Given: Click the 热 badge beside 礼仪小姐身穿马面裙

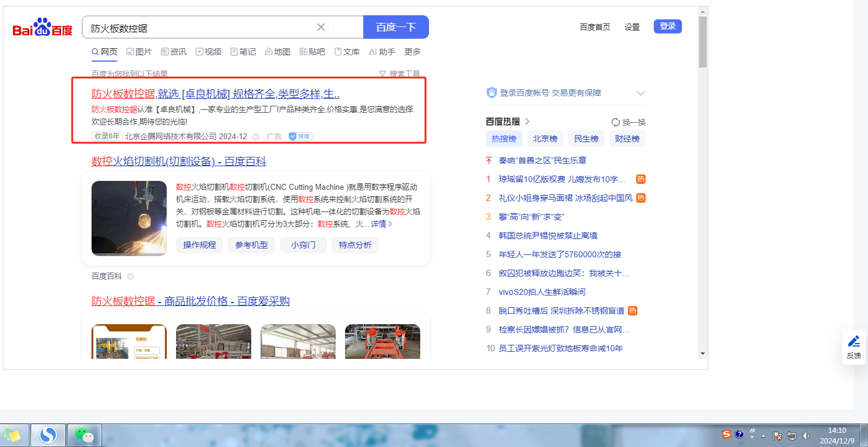Looking at the screenshot, I should coord(641,198).
